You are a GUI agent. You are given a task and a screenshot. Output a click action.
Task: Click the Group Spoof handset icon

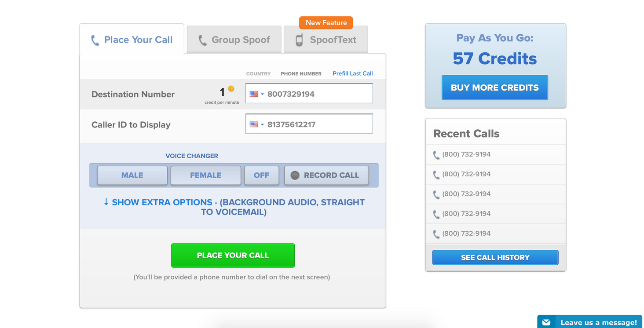pyautogui.click(x=202, y=40)
